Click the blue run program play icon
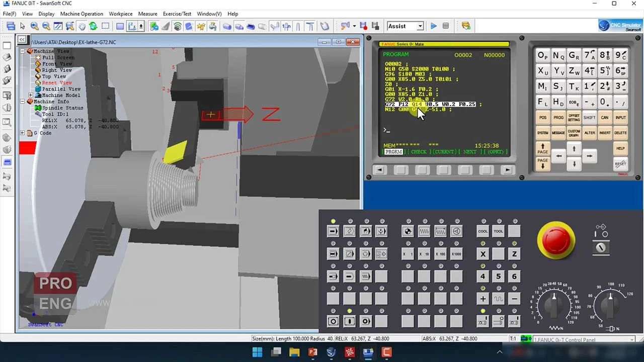This screenshot has height=362, width=644. pyautogui.click(x=433, y=26)
